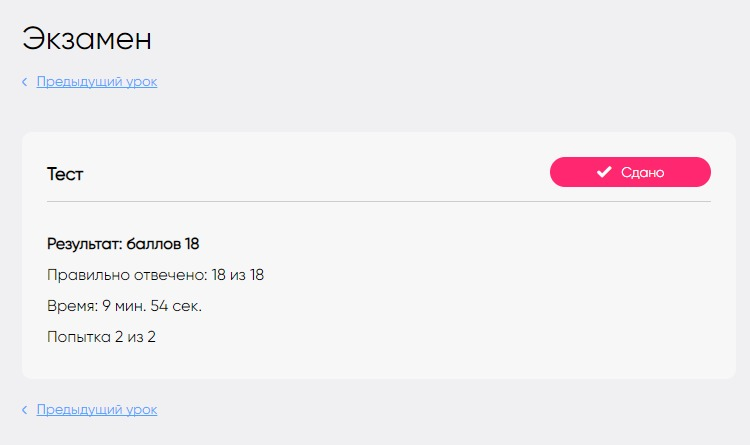The height and width of the screenshot is (445, 750).
Task: Click the chevron before the top Предыдущий урок
Action: (x=25, y=82)
